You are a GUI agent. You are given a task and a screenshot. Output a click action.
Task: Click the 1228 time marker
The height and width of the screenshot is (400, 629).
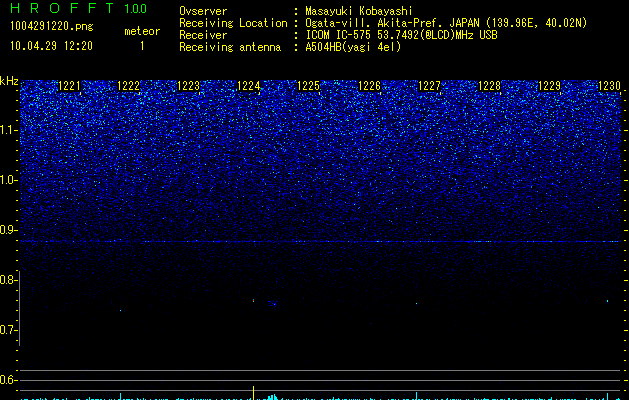[489, 86]
